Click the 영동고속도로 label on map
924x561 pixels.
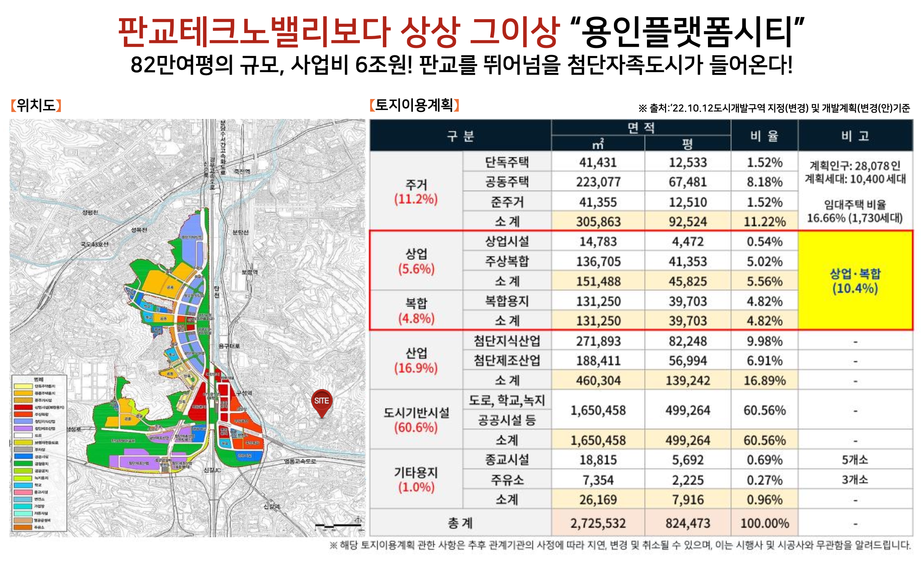point(300,461)
